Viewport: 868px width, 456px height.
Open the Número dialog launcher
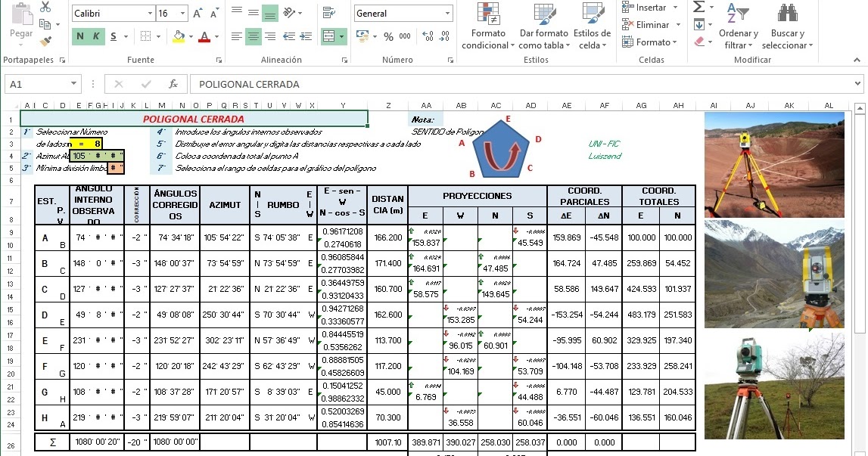coord(450,60)
